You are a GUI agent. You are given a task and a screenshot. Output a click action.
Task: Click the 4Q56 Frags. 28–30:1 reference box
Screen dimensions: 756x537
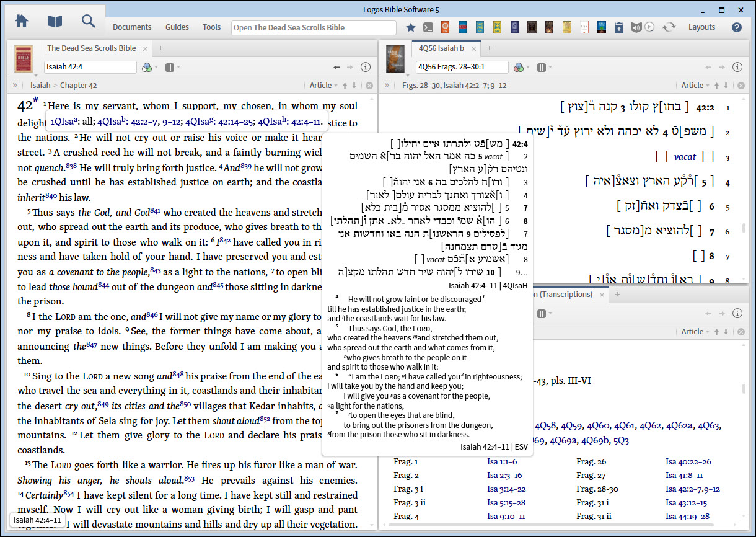(x=462, y=67)
